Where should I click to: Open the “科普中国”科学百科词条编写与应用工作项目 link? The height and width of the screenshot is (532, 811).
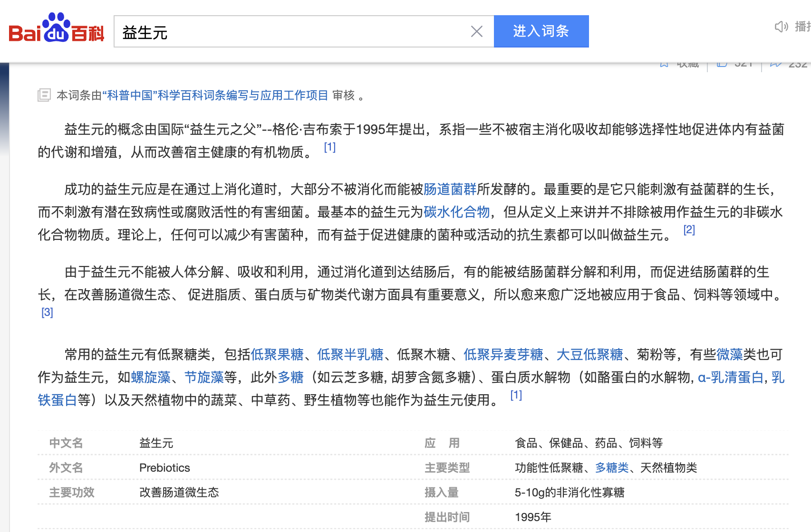click(215, 95)
